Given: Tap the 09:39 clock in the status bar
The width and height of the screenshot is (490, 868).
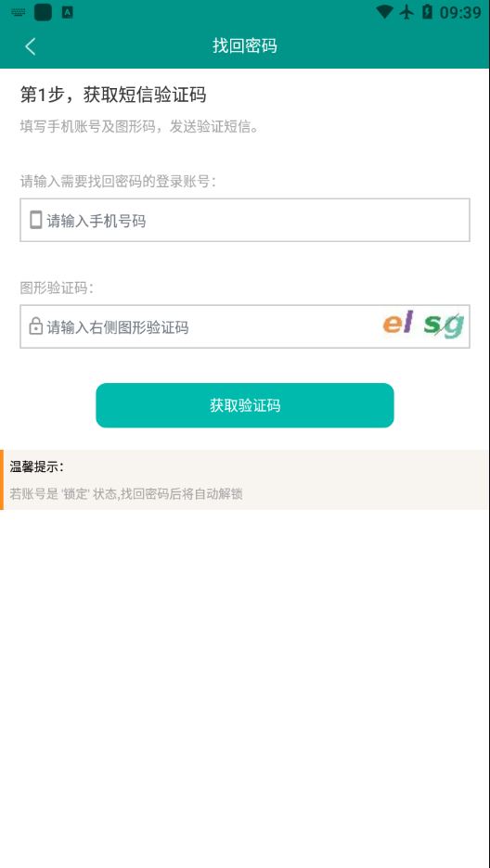Looking at the screenshot, I should coord(460,13).
